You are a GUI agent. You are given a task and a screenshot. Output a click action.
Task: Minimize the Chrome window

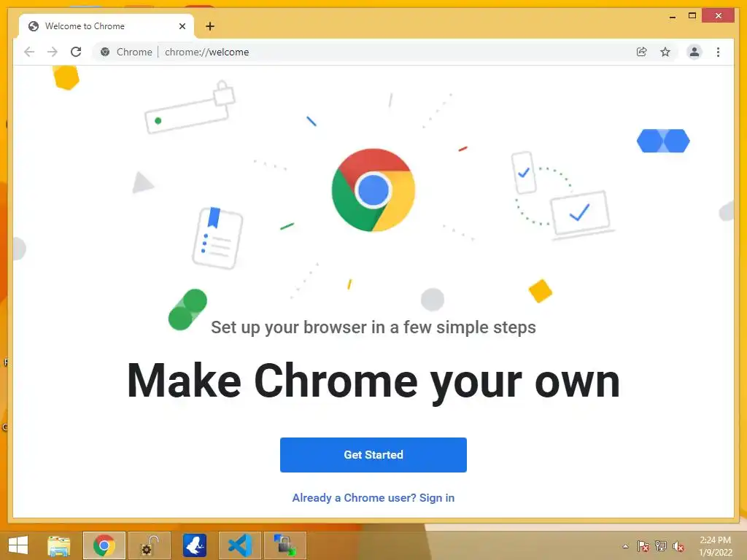coord(672,16)
